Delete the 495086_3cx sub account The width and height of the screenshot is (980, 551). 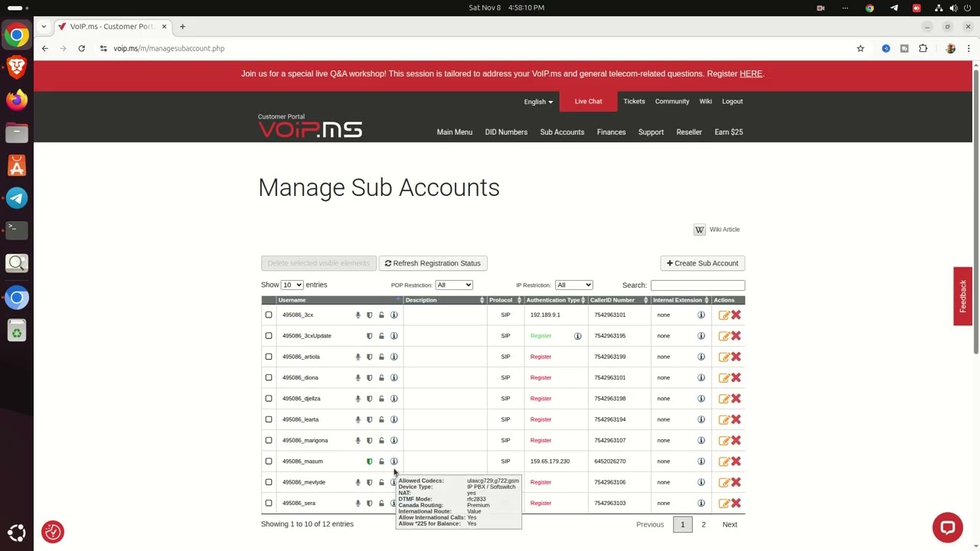(736, 315)
